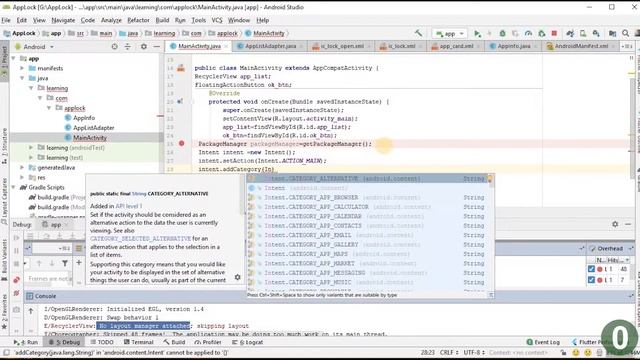
Task: Select the Console tab in Debug panel
Action: [x=41, y=296]
